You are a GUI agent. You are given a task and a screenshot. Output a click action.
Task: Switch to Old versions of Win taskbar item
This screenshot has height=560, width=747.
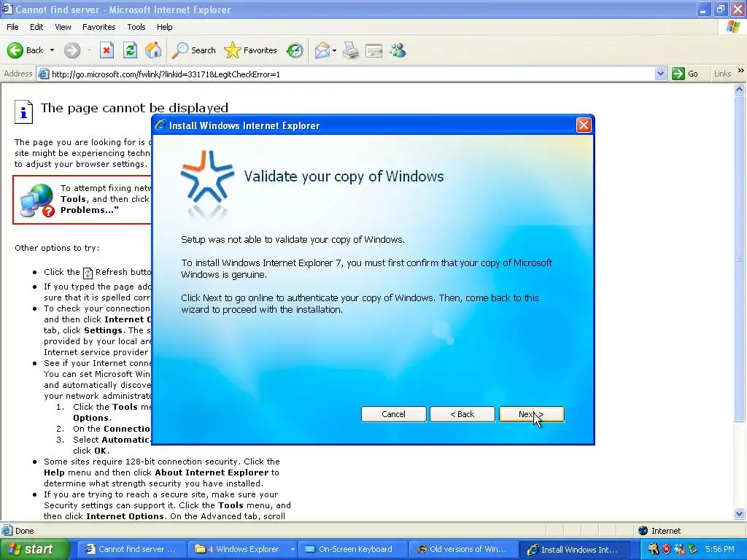click(x=463, y=549)
